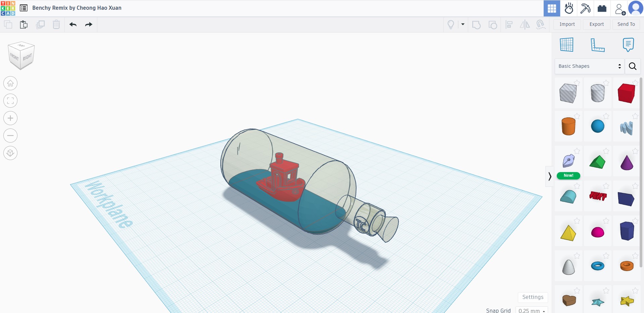
Task: Click the Group shapes icon
Action: click(476, 25)
